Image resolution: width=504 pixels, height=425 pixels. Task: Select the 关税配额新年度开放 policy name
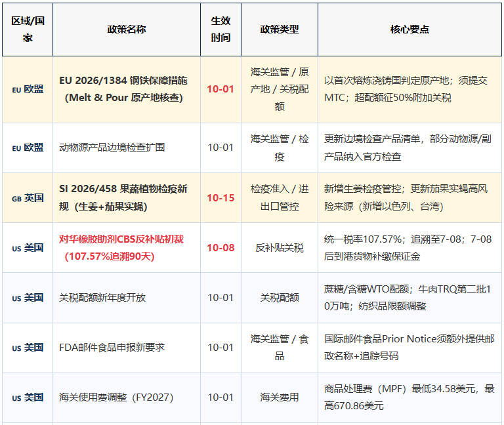[x=102, y=298]
